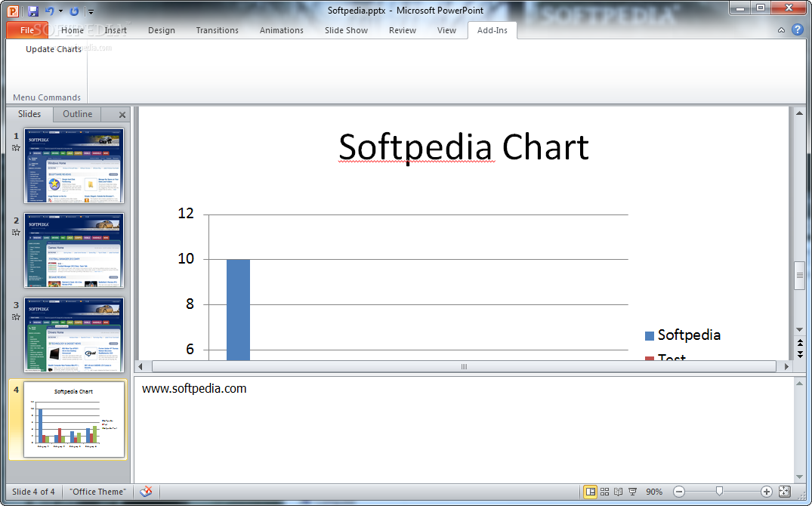Switch to the Slide Show tab

click(x=346, y=30)
